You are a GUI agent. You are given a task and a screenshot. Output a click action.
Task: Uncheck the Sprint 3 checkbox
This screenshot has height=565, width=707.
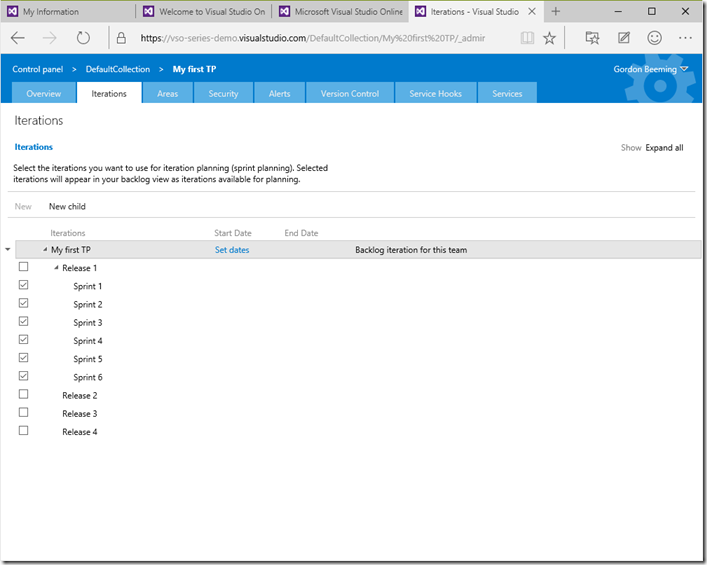click(x=23, y=321)
